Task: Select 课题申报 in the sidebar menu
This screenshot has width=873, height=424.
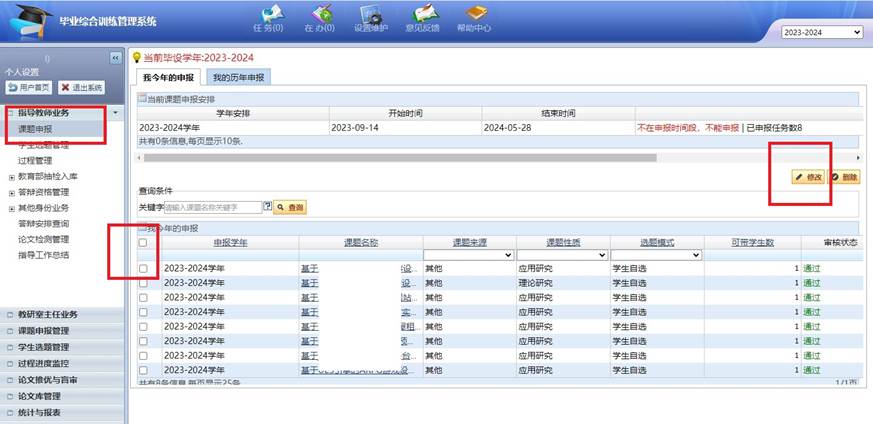Action: (x=36, y=129)
